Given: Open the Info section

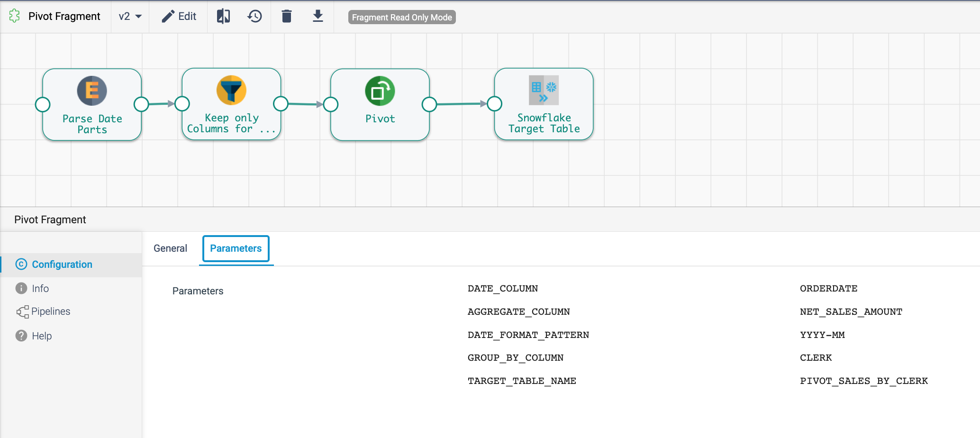Looking at the screenshot, I should click(40, 289).
